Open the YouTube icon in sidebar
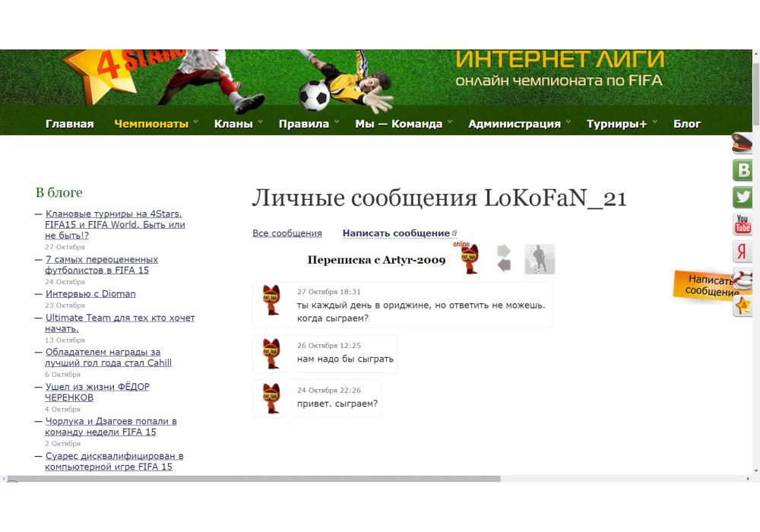 click(x=742, y=224)
